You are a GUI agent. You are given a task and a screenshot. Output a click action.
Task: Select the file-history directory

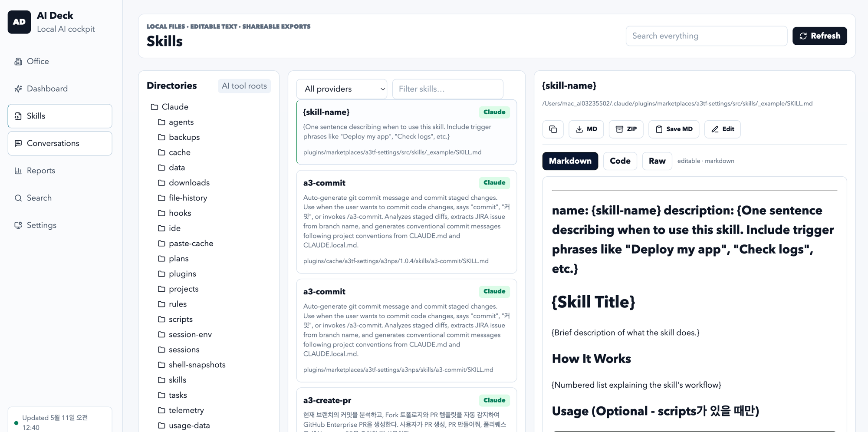pos(187,198)
